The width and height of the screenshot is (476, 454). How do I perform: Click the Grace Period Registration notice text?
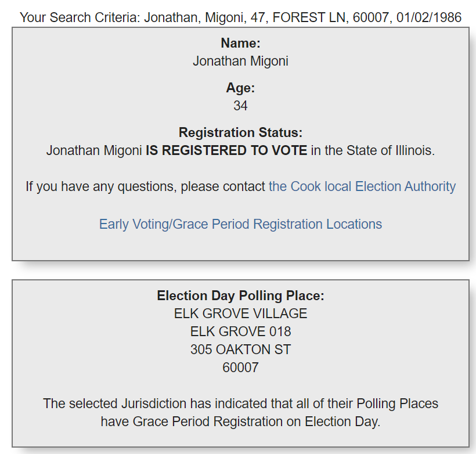(240, 413)
